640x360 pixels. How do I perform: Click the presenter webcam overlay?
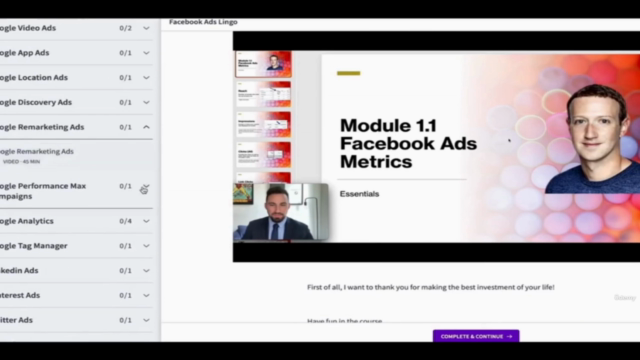[x=281, y=212]
